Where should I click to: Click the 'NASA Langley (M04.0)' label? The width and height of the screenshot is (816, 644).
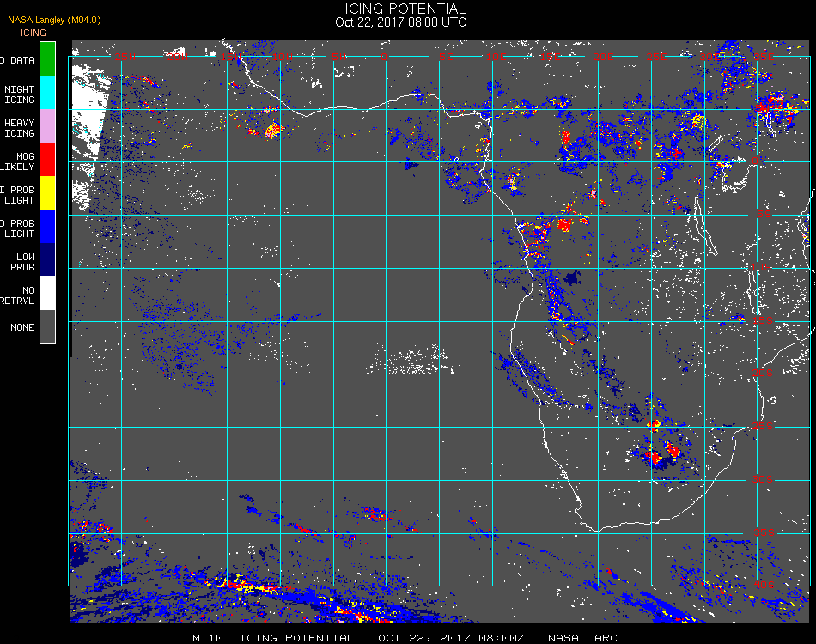[x=54, y=21]
